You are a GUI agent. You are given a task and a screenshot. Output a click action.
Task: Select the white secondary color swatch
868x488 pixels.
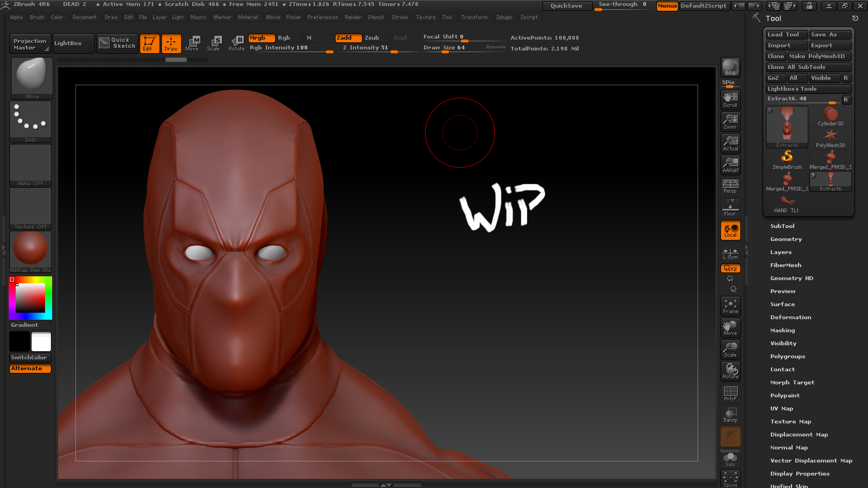41,342
